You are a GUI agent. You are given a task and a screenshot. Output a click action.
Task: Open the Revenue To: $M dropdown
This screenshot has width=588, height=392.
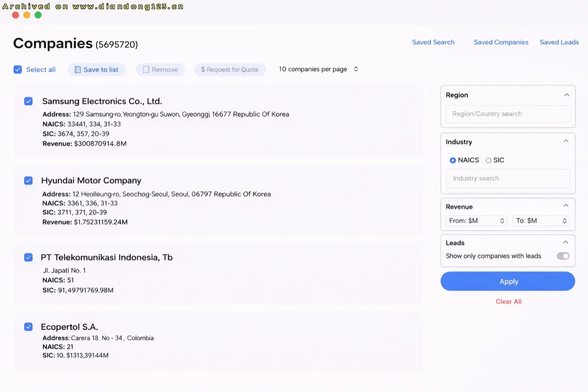(541, 221)
